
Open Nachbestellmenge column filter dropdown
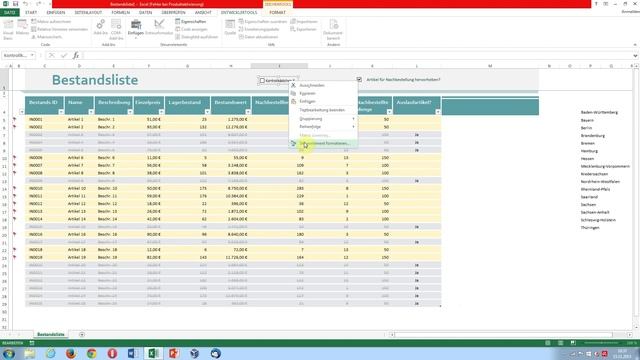click(389, 112)
